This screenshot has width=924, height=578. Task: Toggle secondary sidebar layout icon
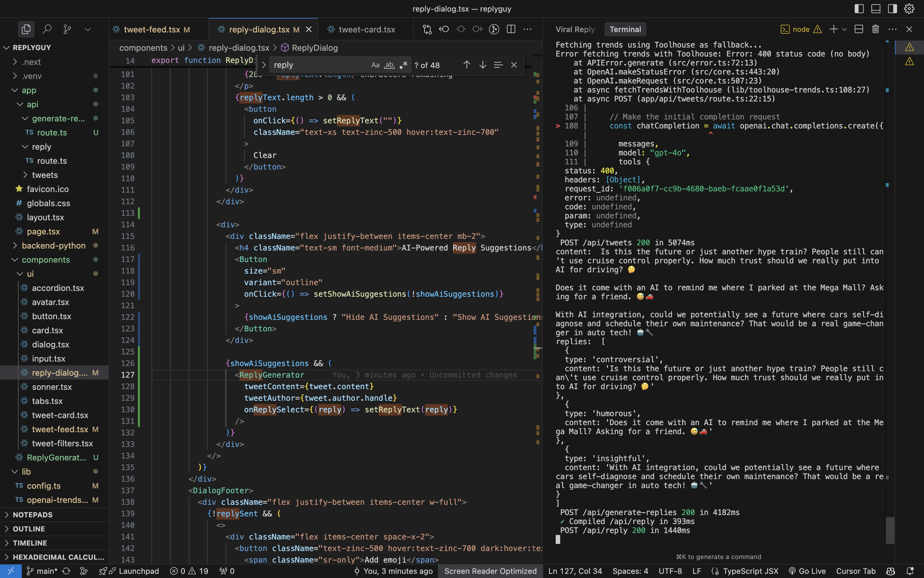[892, 8]
